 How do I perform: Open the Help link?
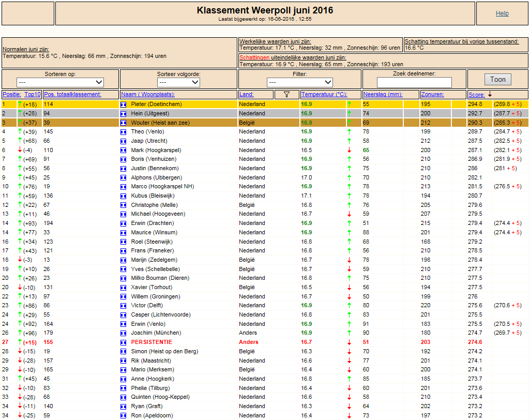coord(502,13)
